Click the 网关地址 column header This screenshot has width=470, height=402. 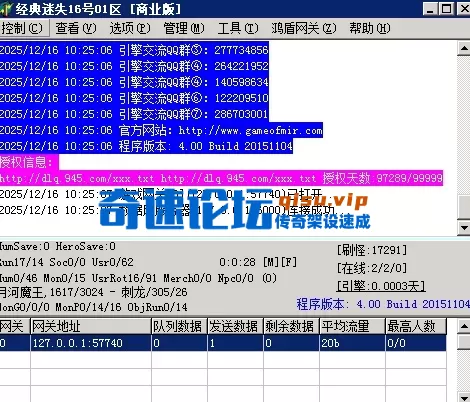tap(91, 326)
